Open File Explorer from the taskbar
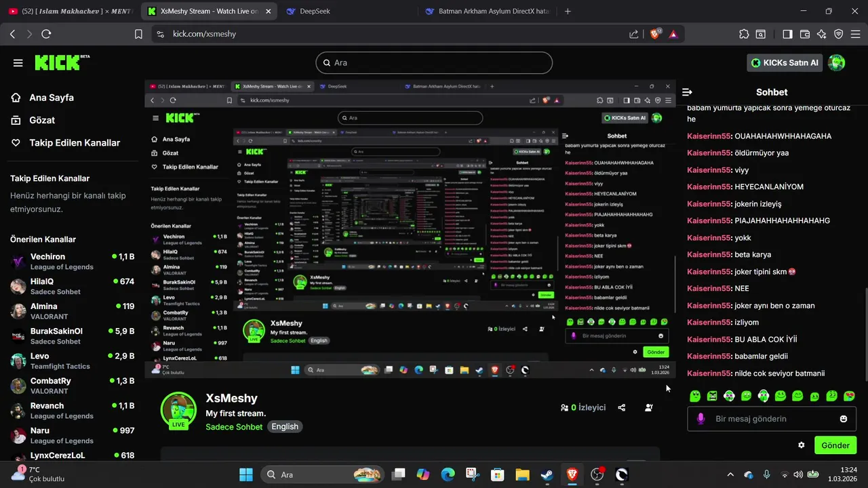Image resolution: width=868 pixels, height=488 pixels. [x=521, y=474]
